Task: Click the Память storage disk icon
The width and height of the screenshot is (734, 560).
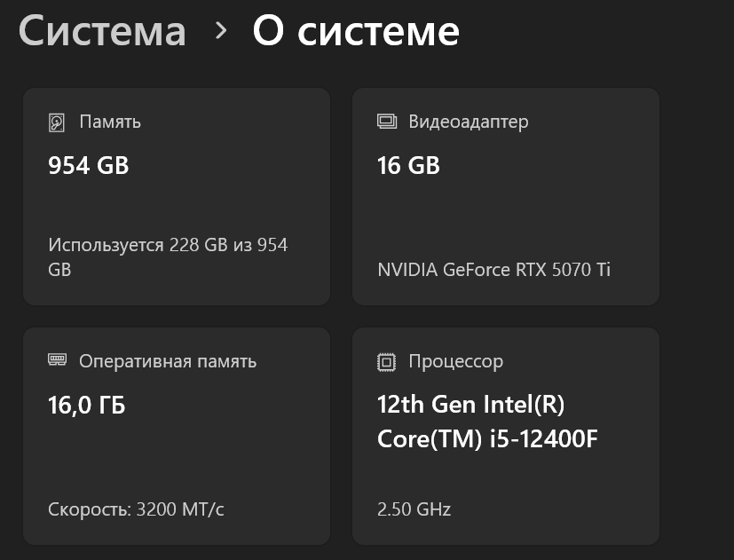Action: pyautogui.click(x=57, y=122)
